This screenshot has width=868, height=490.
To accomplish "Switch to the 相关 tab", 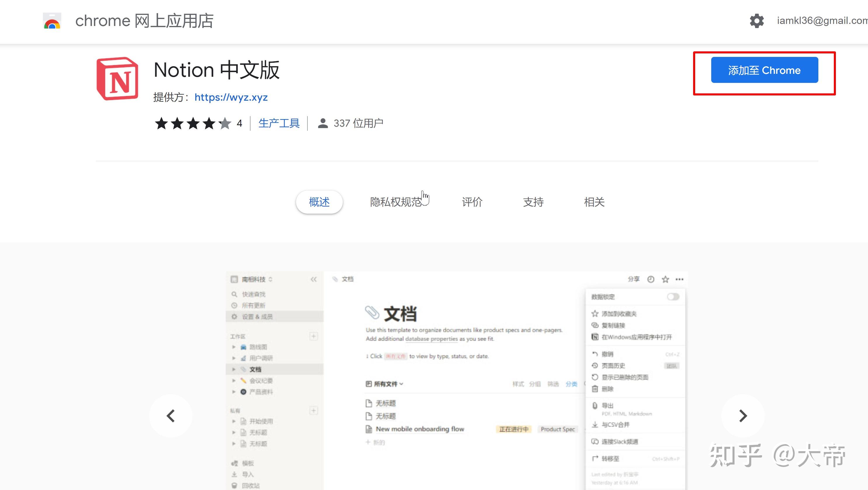I will [x=594, y=202].
